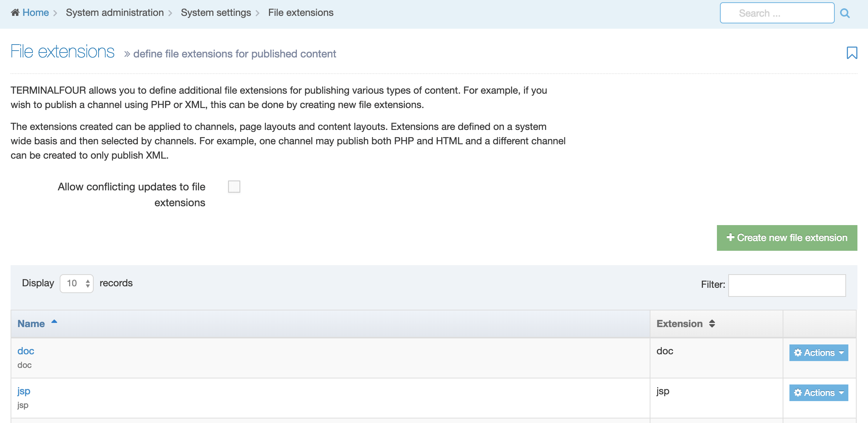Go to System settings breadcrumb
Viewport: 868px width, 423px height.
click(x=216, y=13)
